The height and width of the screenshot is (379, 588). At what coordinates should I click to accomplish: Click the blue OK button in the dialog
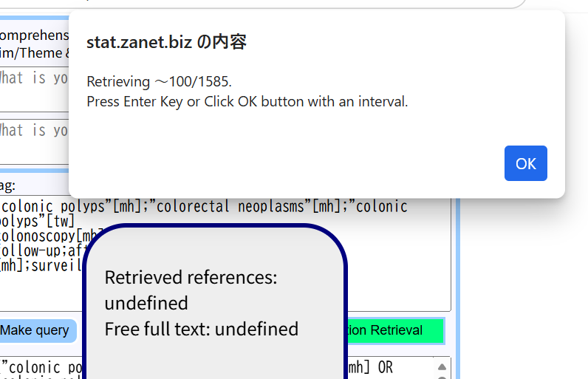click(525, 163)
